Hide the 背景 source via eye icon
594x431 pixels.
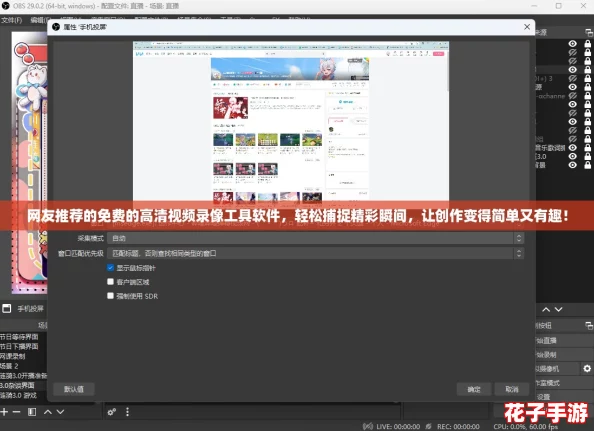572,165
